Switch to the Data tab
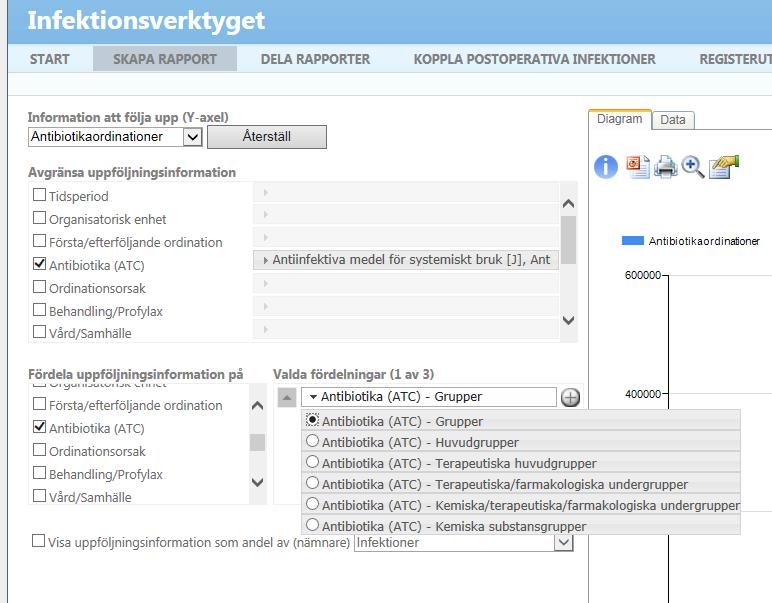This screenshot has width=772, height=603. click(x=673, y=120)
